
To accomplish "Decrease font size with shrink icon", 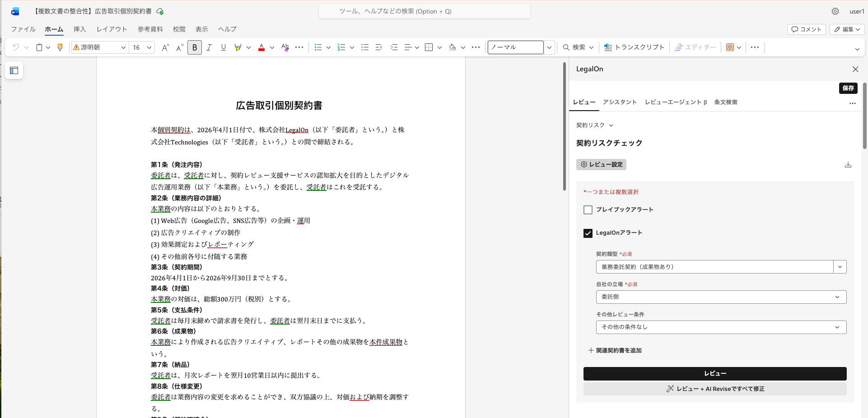I will [x=180, y=47].
